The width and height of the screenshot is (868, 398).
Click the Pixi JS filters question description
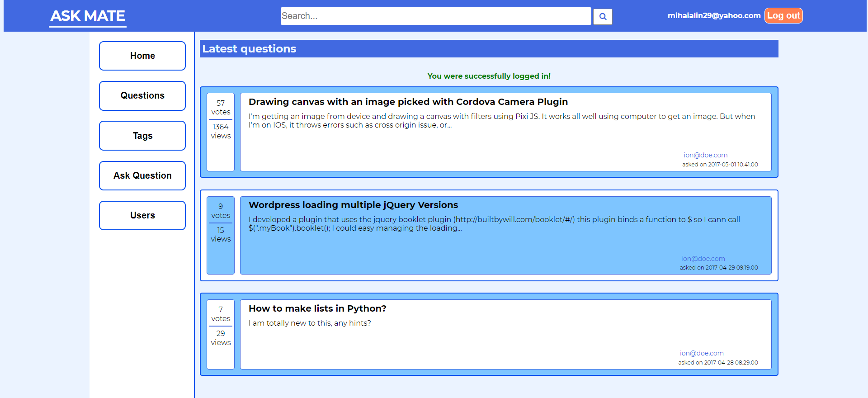coord(502,121)
